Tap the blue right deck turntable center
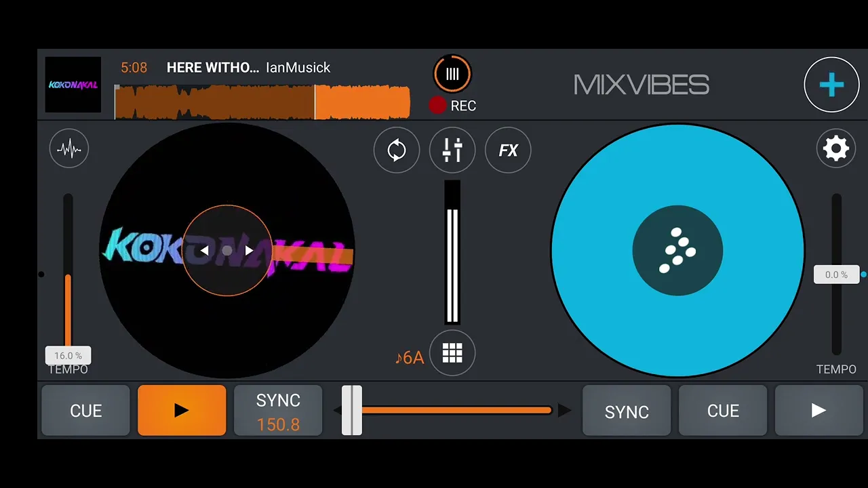This screenshot has height=488, width=868. tap(677, 251)
